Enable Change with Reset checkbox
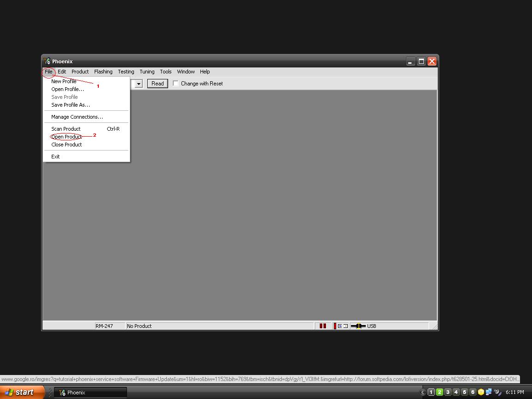 176,84
